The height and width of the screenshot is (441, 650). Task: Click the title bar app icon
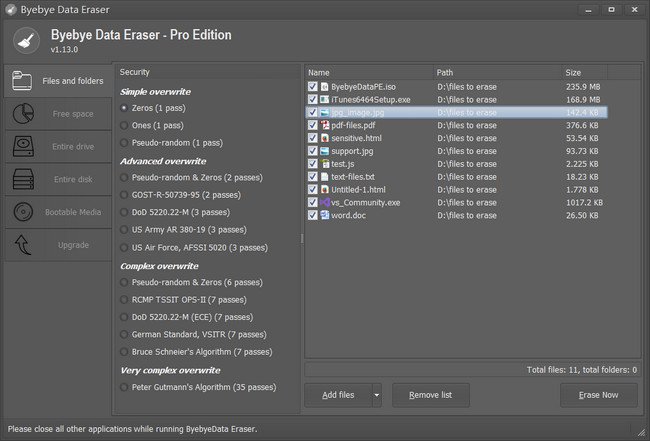click(12, 10)
